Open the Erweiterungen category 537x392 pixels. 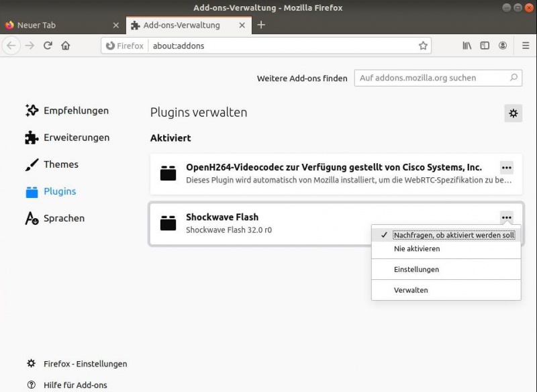[67, 138]
